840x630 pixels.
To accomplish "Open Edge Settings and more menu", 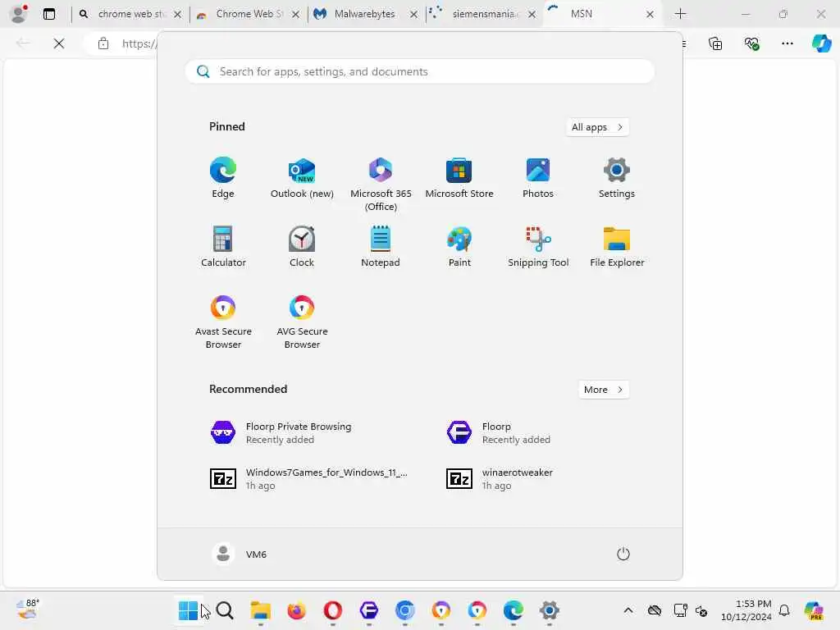I will tap(787, 43).
